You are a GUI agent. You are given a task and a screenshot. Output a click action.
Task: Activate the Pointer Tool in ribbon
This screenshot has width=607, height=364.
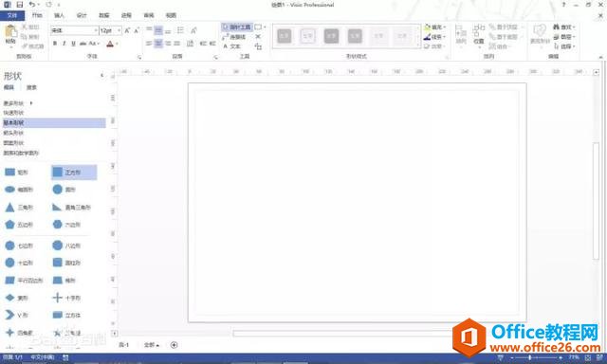pos(237,27)
